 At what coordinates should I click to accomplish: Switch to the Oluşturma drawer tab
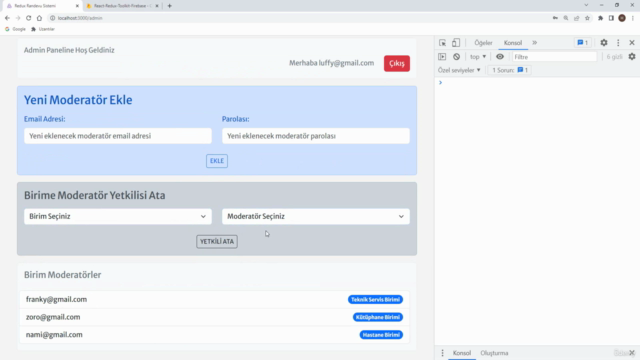point(494,353)
